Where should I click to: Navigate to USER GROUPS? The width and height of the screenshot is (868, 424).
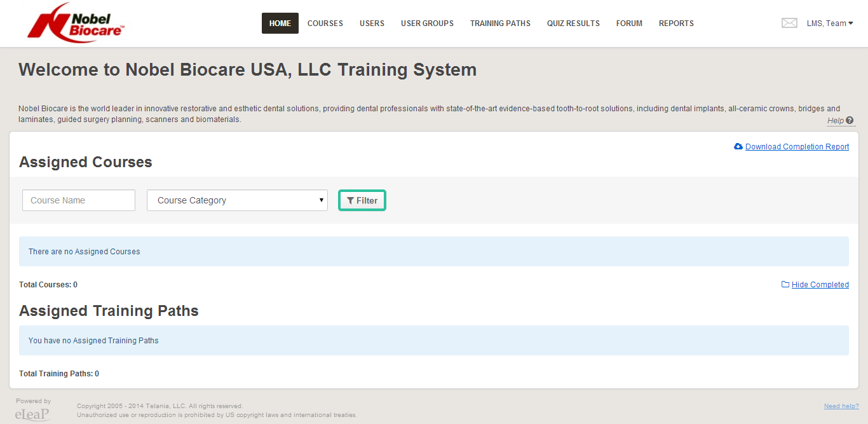click(427, 24)
